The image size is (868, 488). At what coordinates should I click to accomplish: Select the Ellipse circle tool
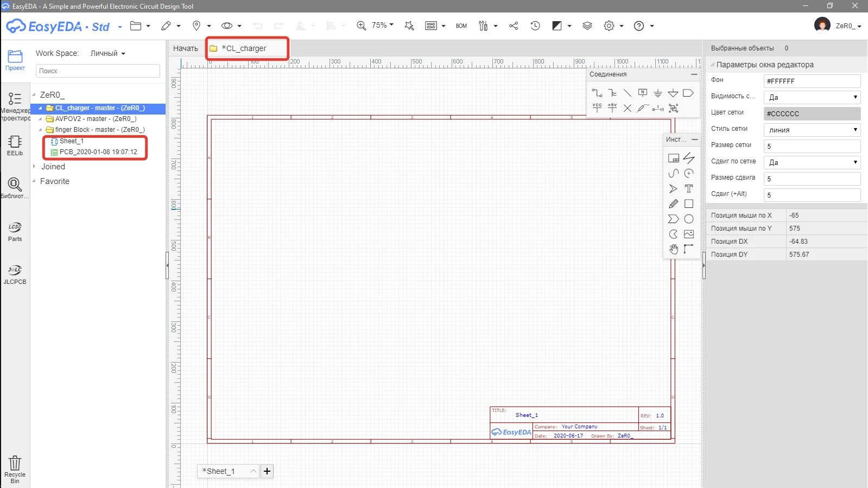[x=689, y=219]
